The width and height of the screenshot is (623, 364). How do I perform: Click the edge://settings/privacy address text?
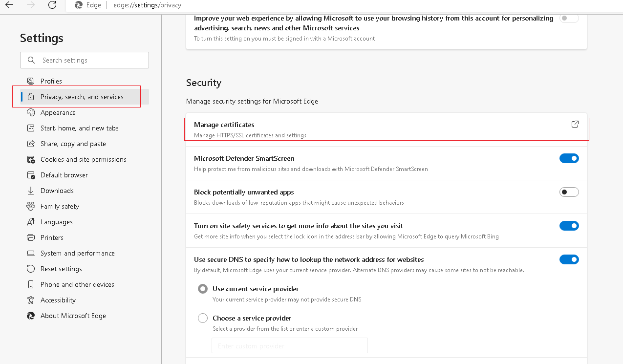click(x=147, y=5)
